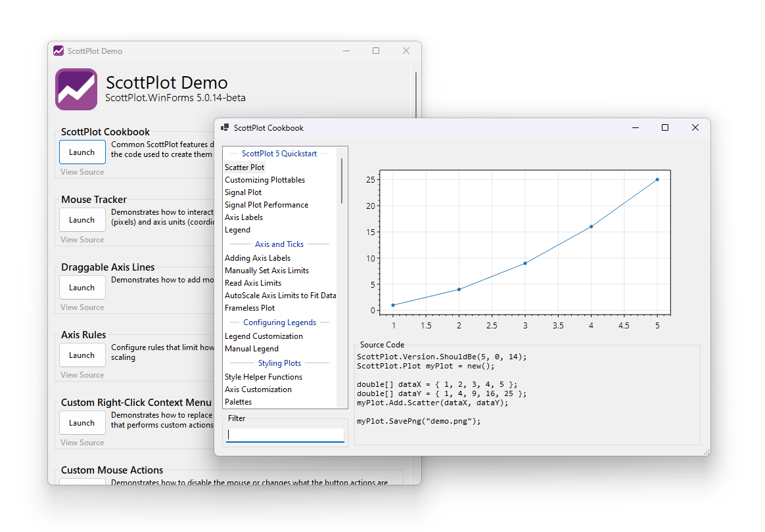This screenshot has height=532, width=765.
Task: Open View Source under Mouse Tracker
Action: (82, 240)
